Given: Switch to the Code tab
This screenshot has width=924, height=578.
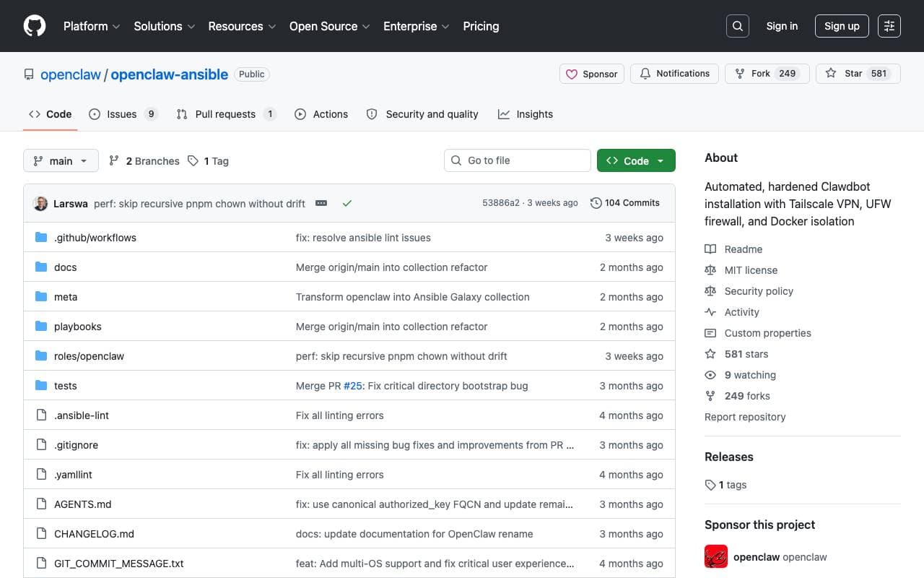Looking at the screenshot, I should point(51,114).
